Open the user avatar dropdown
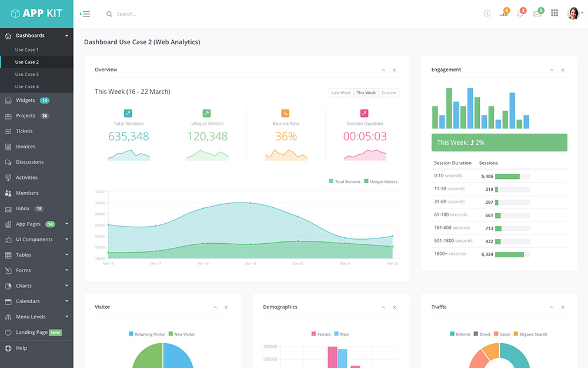Image resolution: width=588 pixels, height=368 pixels. pos(574,14)
